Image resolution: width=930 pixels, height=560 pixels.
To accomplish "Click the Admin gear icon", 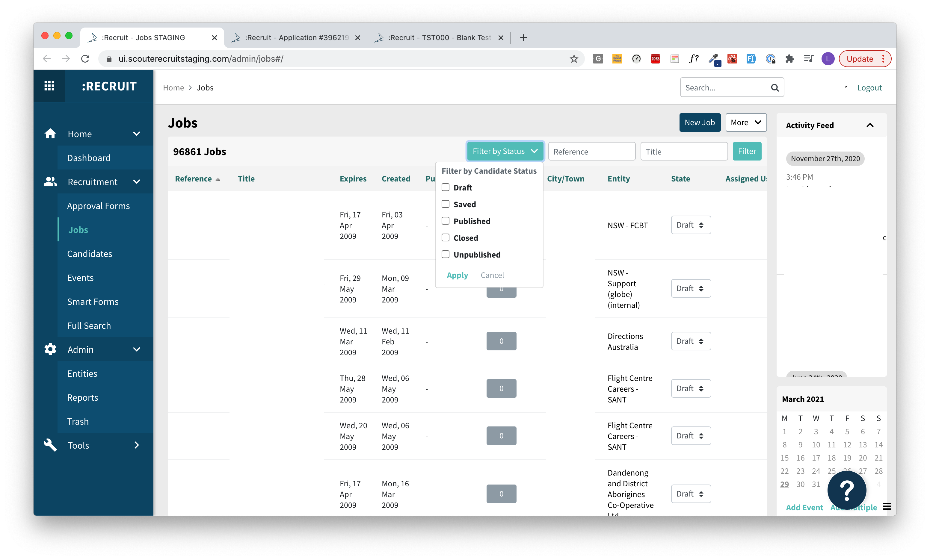I will [x=50, y=349].
